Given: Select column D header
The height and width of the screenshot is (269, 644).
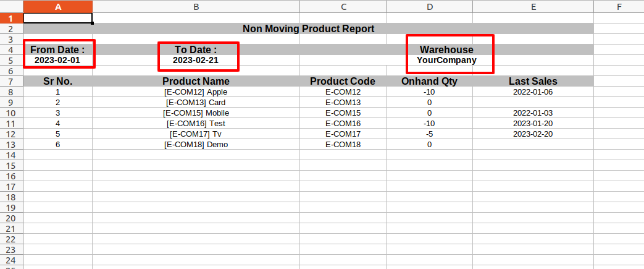Looking at the screenshot, I should 430,7.
